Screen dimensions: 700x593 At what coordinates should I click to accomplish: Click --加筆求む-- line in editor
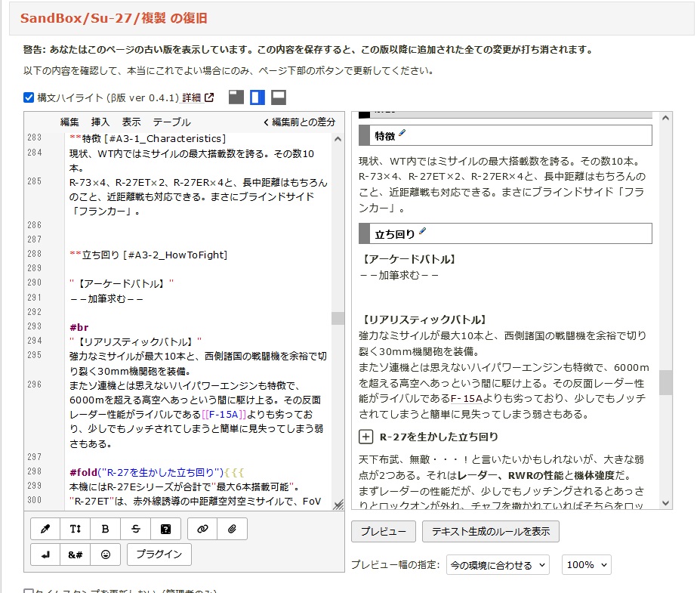pos(106,298)
